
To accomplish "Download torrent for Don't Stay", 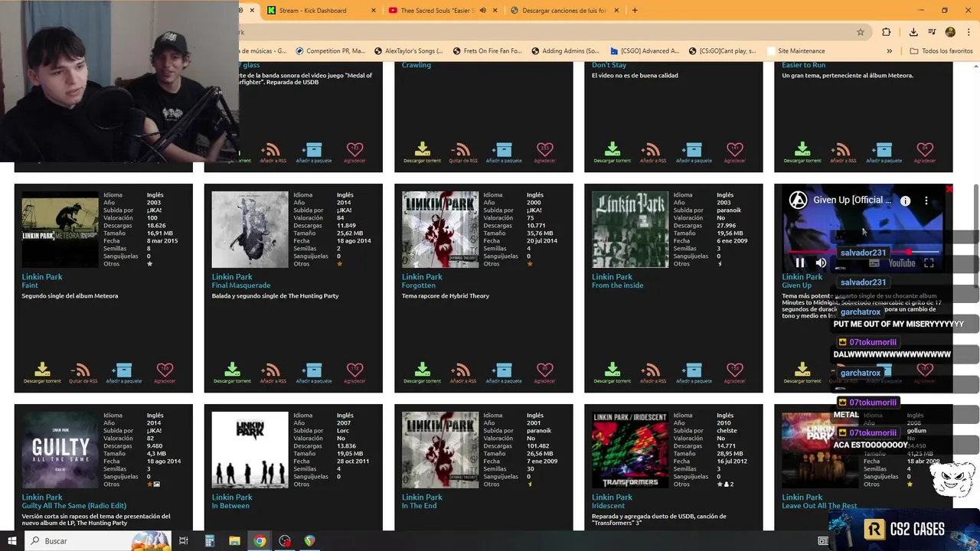I will 612,152.
